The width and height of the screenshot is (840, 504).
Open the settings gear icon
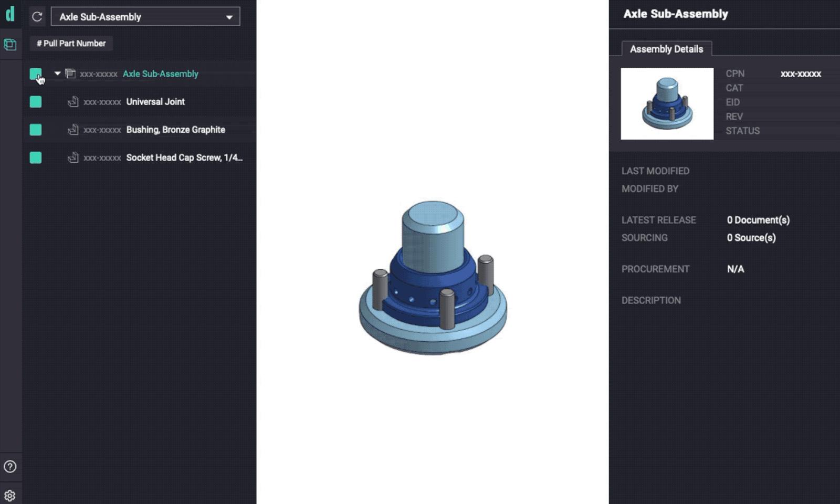[x=10, y=495]
